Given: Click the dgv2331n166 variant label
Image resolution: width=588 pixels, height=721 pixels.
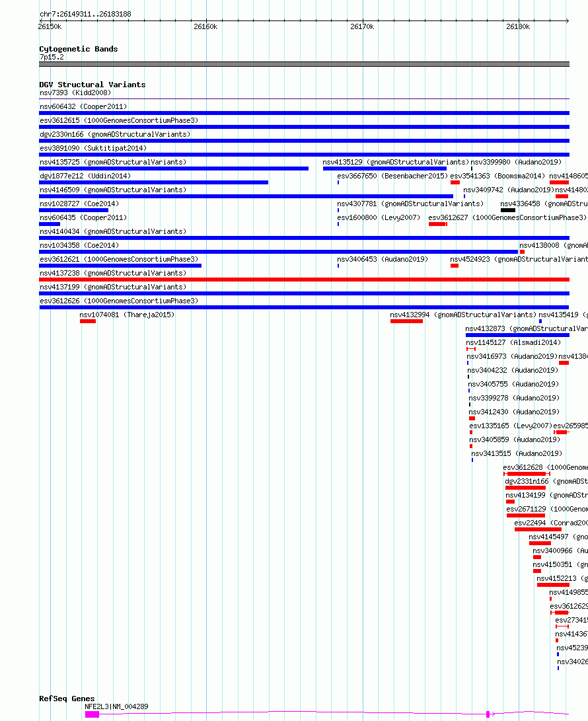Looking at the screenshot, I should 546,481.
